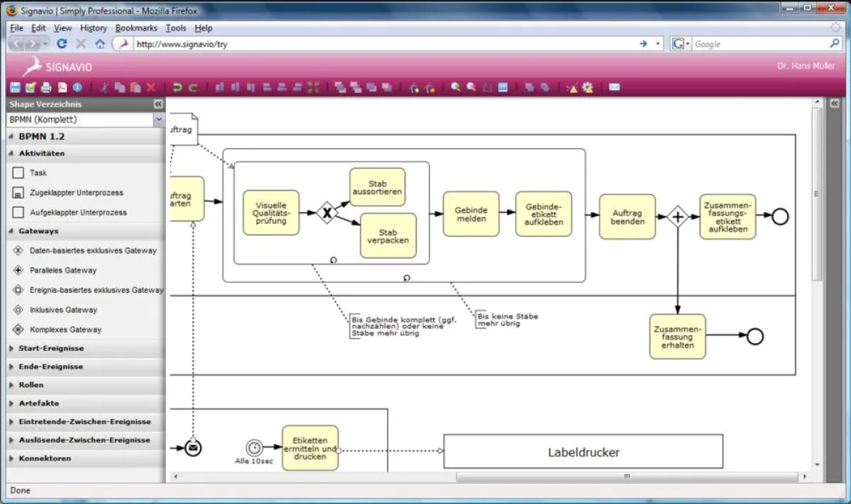Export diagram as PDF icon

coord(62,88)
